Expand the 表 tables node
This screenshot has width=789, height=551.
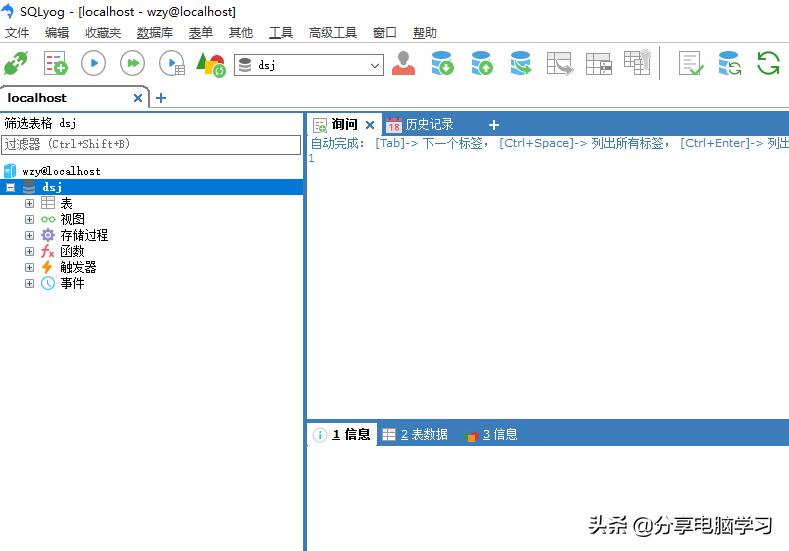29,203
